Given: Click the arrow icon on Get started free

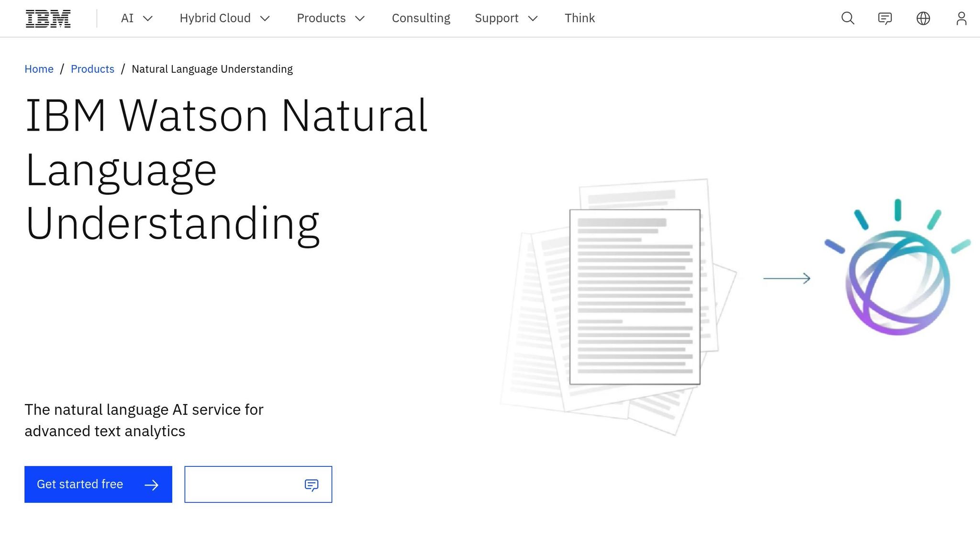Looking at the screenshot, I should (x=152, y=485).
